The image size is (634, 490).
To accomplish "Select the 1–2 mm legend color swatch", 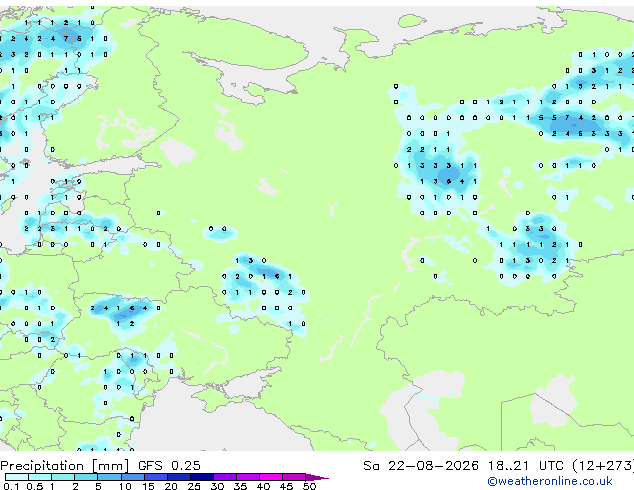I will pos(63,477).
